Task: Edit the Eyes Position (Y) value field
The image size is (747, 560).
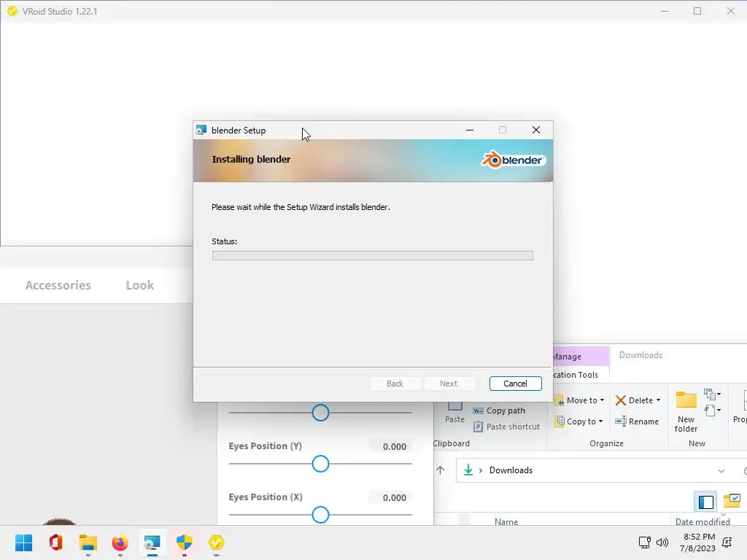Action: point(390,447)
